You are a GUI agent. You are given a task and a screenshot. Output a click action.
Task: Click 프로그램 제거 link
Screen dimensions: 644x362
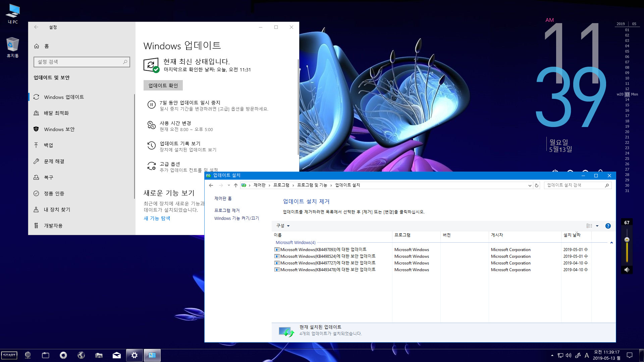click(227, 210)
